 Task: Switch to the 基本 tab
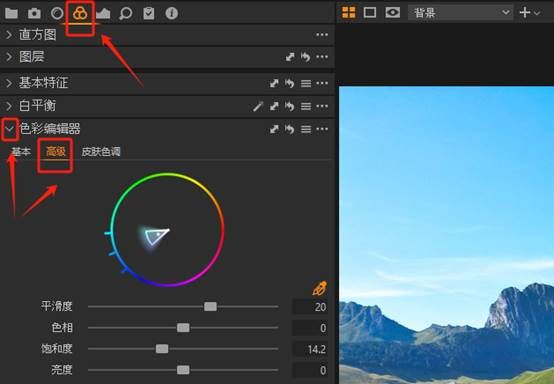click(x=22, y=152)
